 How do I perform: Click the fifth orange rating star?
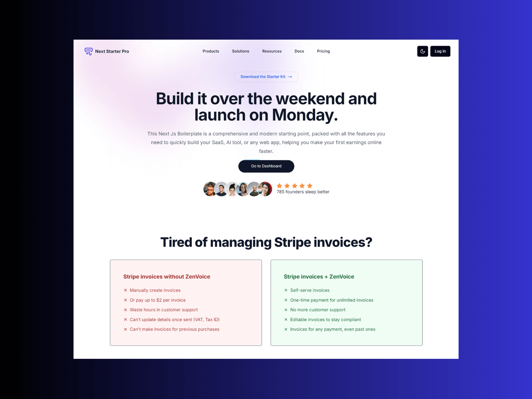310,186
